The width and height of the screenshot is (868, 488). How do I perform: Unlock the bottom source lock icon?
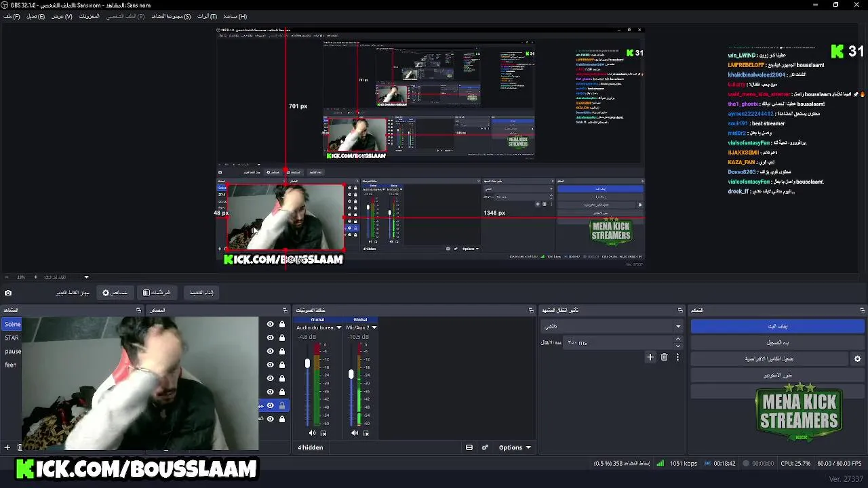click(282, 419)
